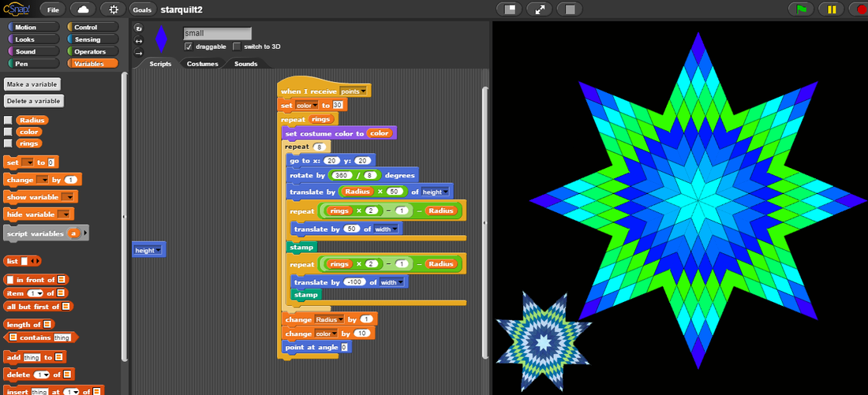Enable the switch to 3D checkbox
This screenshot has height=395, width=868.
point(237,47)
